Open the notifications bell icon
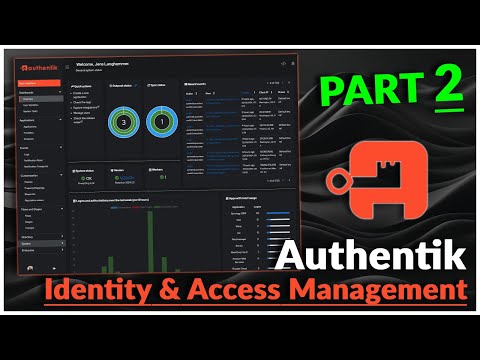480x360 pixels. (293, 63)
